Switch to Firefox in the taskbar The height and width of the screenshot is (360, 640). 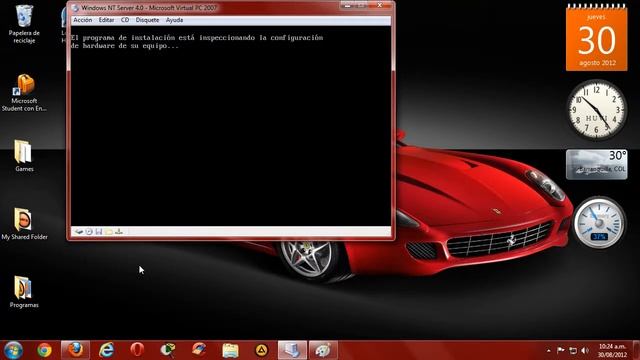76,350
